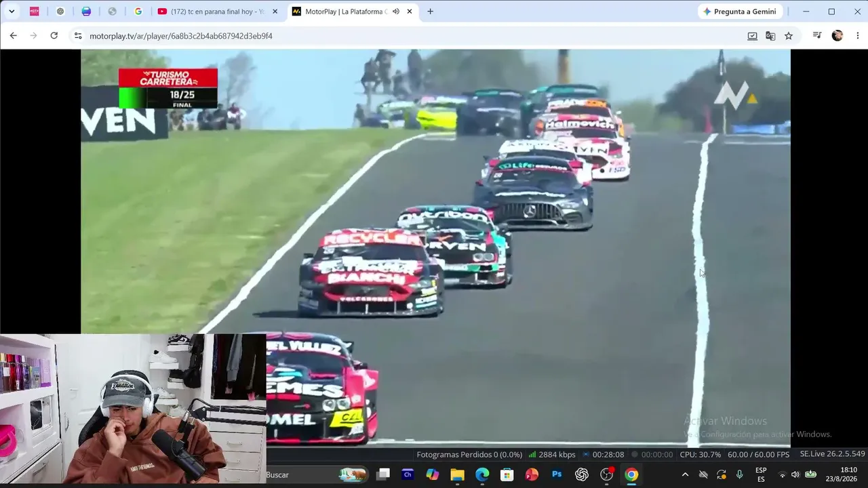Open the media controls icon

point(817,36)
